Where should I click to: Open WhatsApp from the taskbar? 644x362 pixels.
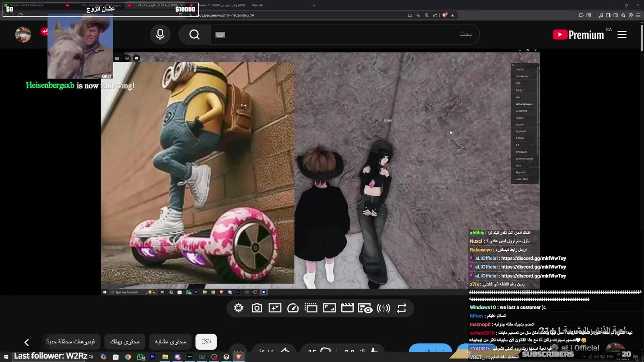[141, 357]
